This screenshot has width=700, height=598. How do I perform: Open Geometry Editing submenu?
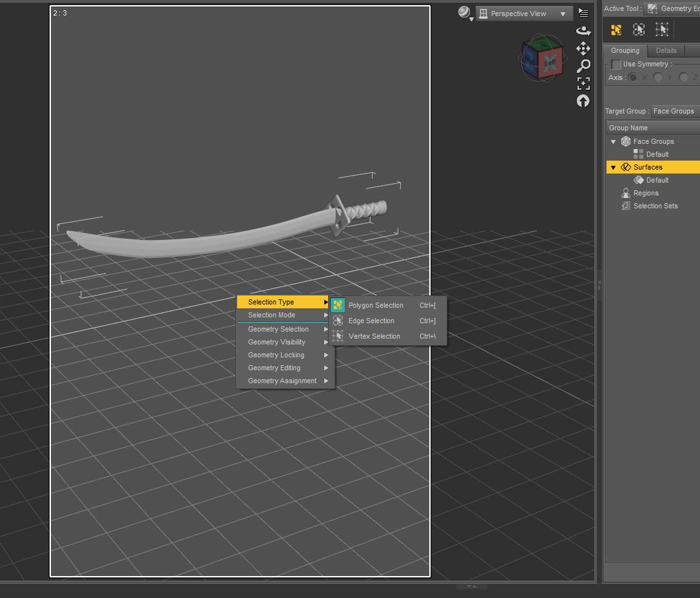pos(285,368)
